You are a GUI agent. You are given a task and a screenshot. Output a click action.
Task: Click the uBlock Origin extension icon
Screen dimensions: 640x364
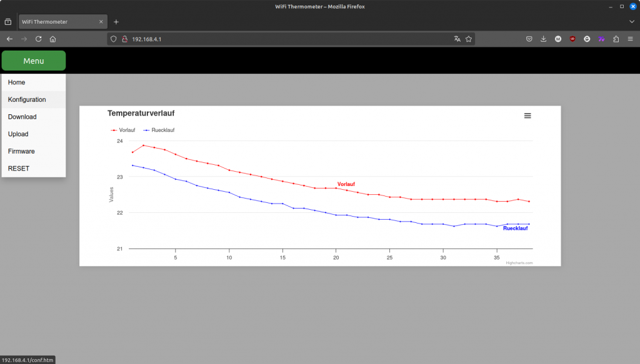[x=572, y=39]
